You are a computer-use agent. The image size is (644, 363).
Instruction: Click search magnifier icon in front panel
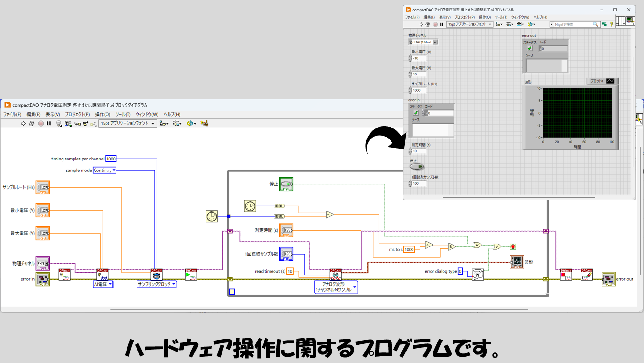(595, 24)
